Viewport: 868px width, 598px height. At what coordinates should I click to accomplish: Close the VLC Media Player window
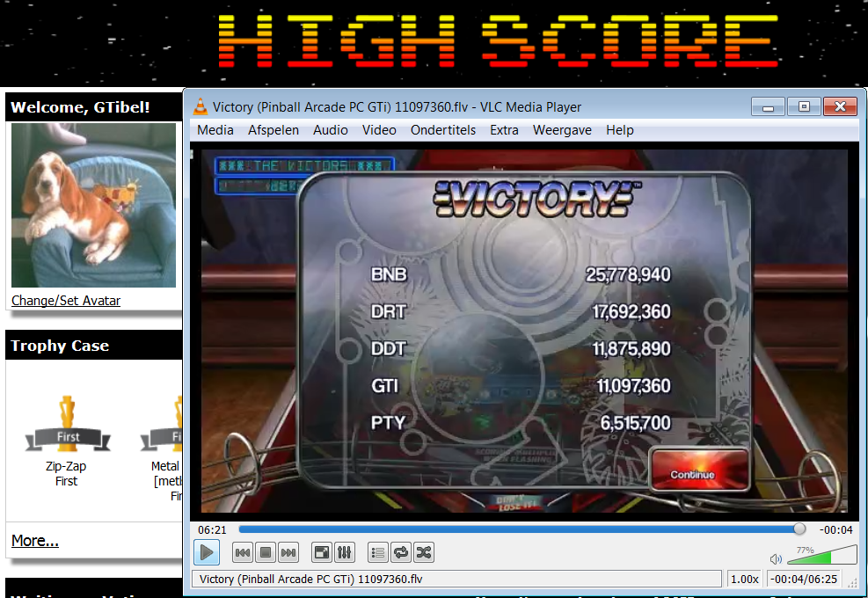pyautogui.click(x=841, y=106)
